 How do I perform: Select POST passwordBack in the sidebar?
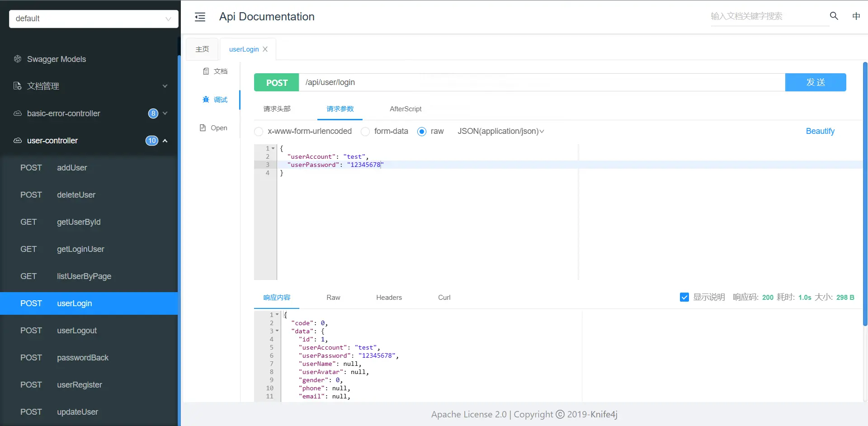tap(89, 358)
